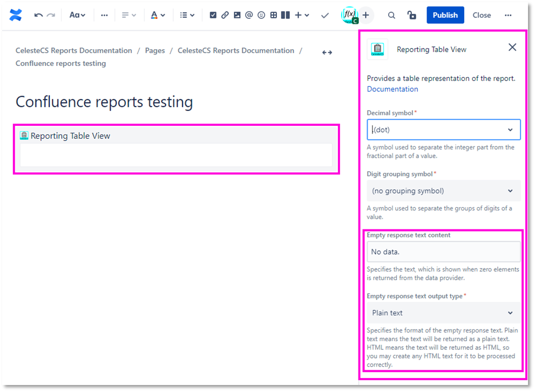Open the more actions ellipsis menu
The height and width of the screenshot is (392, 535).
click(508, 15)
